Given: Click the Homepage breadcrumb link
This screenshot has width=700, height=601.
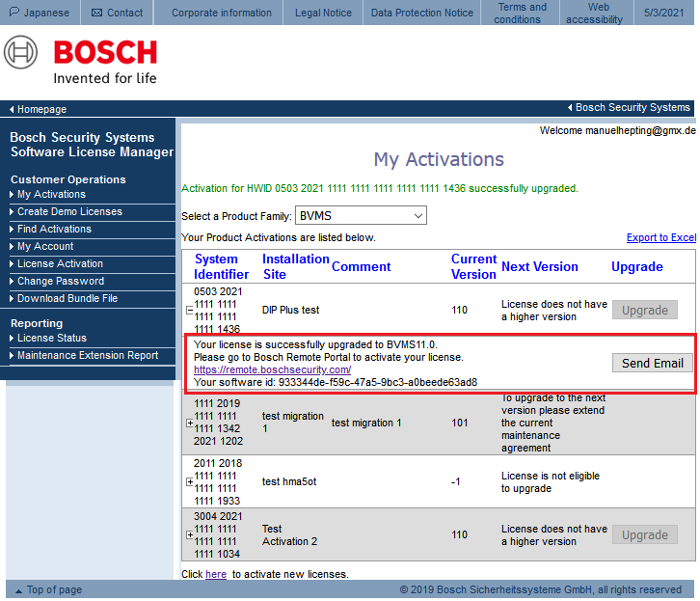Looking at the screenshot, I should [x=41, y=109].
